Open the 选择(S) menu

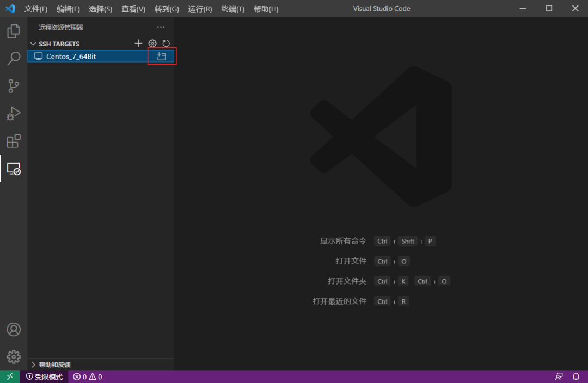pyautogui.click(x=101, y=9)
